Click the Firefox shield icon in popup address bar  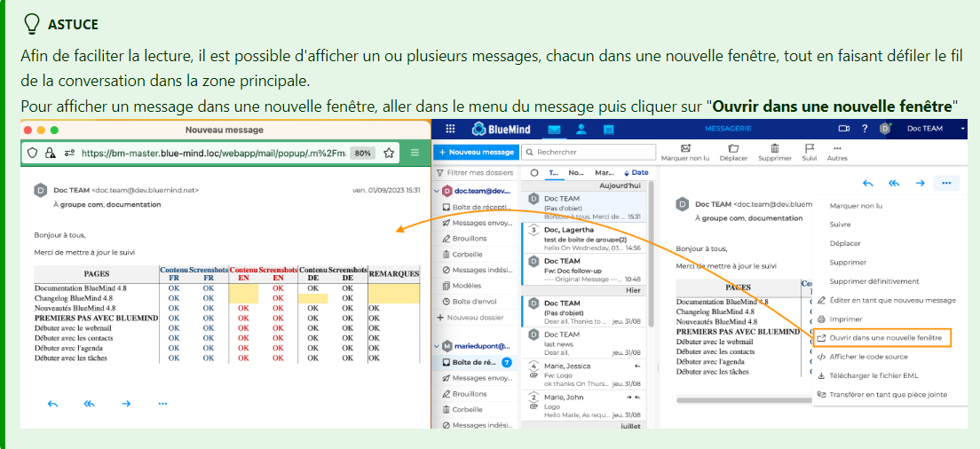click(33, 153)
